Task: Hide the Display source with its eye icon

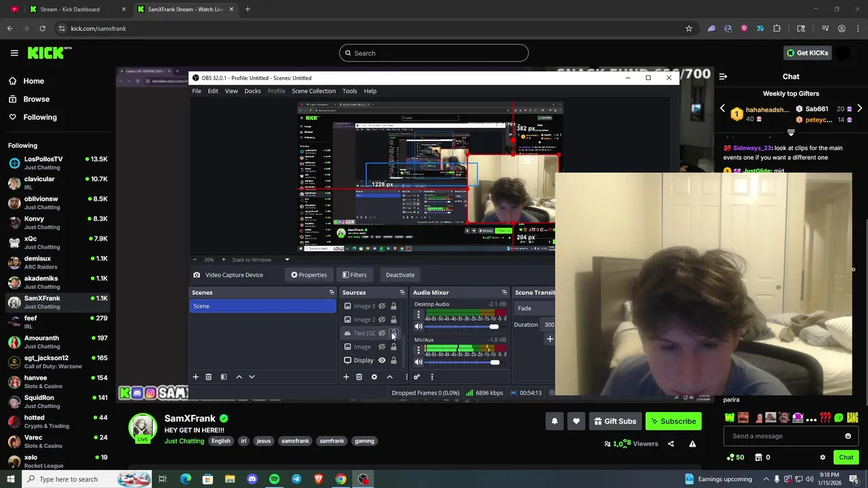Action: pyautogui.click(x=382, y=361)
